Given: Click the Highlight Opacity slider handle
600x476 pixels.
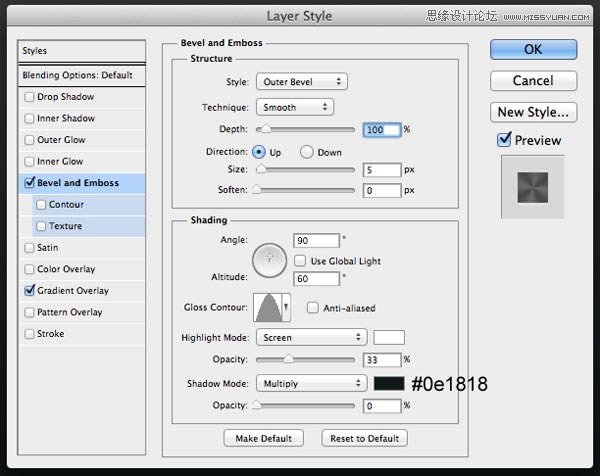Looking at the screenshot, I should click(288, 360).
